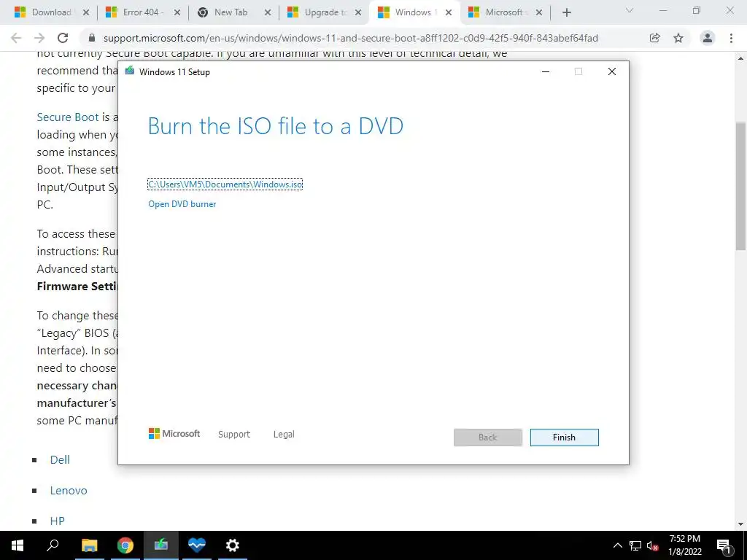Screen dimensions: 747x560
Task: Open the taskbar clock and date
Action: pyautogui.click(x=684, y=545)
